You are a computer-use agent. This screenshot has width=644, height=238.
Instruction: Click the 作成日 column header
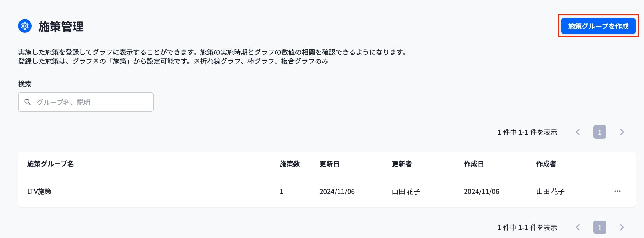474,164
